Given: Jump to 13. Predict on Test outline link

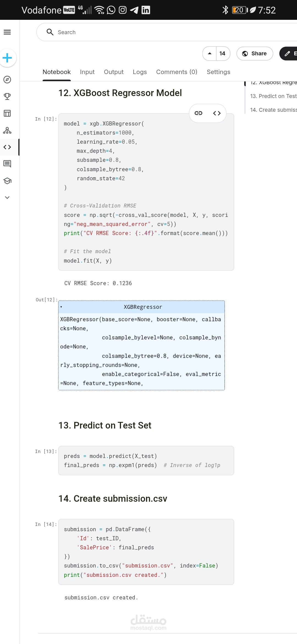Looking at the screenshot, I should click(x=273, y=96).
